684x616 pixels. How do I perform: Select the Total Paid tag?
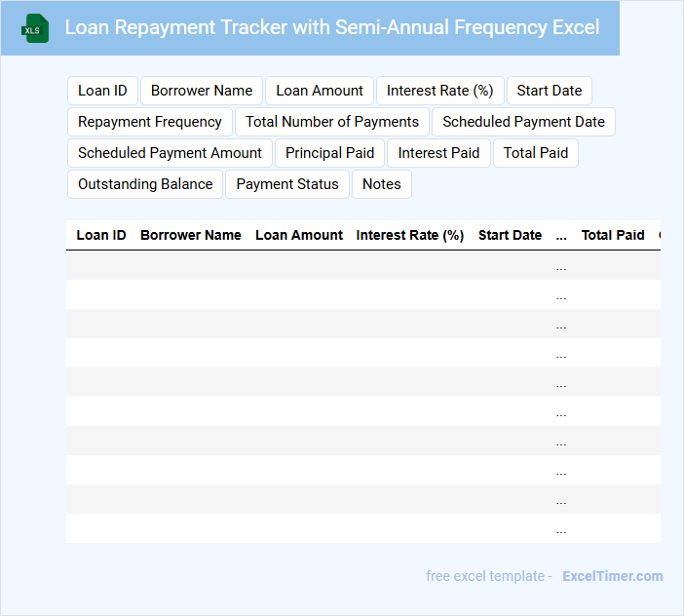[536, 153]
